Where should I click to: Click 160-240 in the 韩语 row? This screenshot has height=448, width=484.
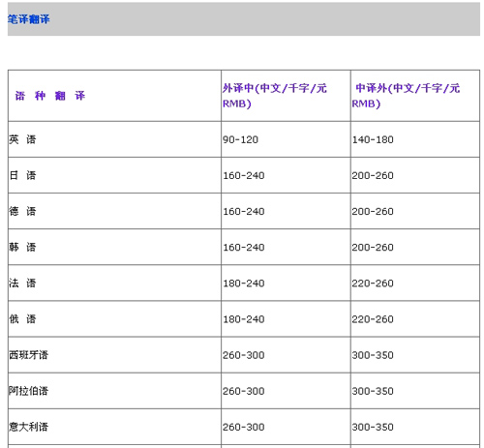tap(244, 248)
